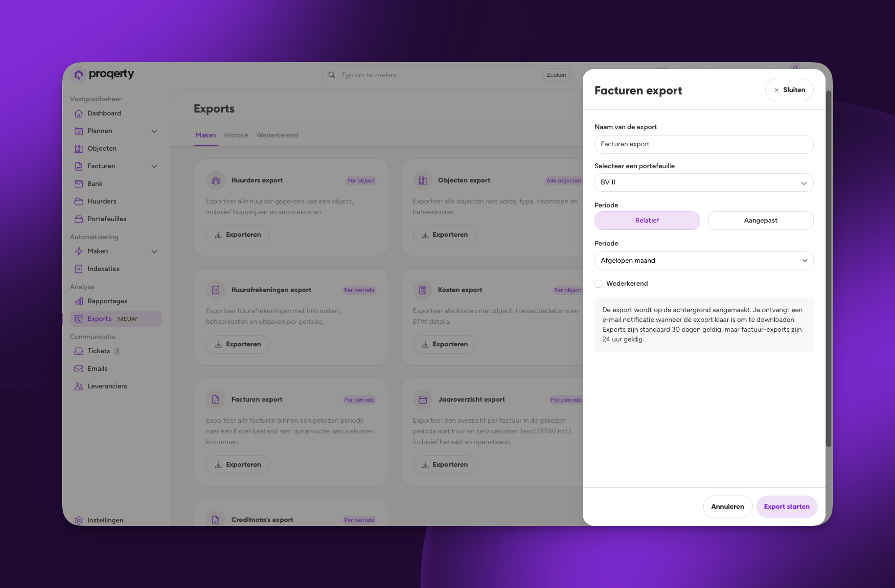Switch to the Maken tab
895x588 pixels.
click(206, 136)
